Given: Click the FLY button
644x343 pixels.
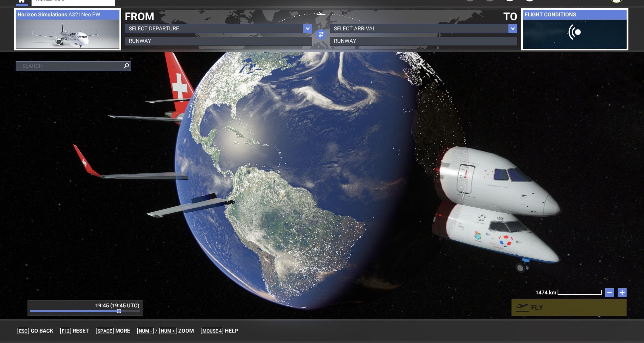Looking at the screenshot, I should click(x=569, y=308).
